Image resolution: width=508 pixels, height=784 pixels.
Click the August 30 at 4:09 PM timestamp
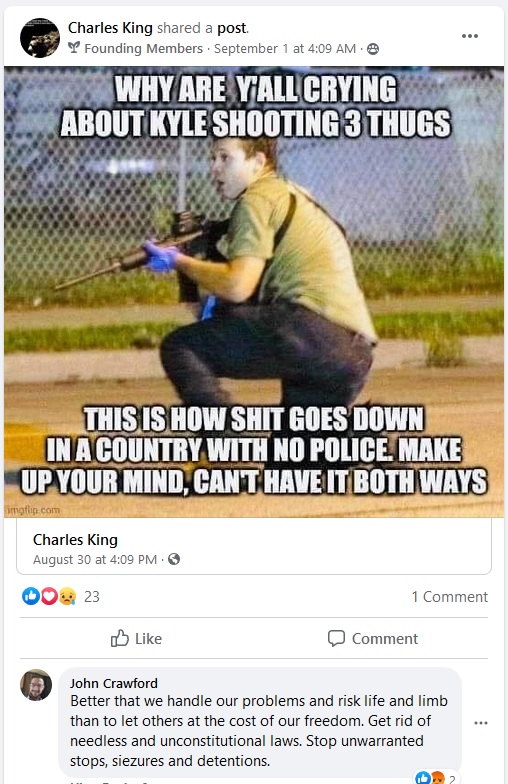click(95, 560)
